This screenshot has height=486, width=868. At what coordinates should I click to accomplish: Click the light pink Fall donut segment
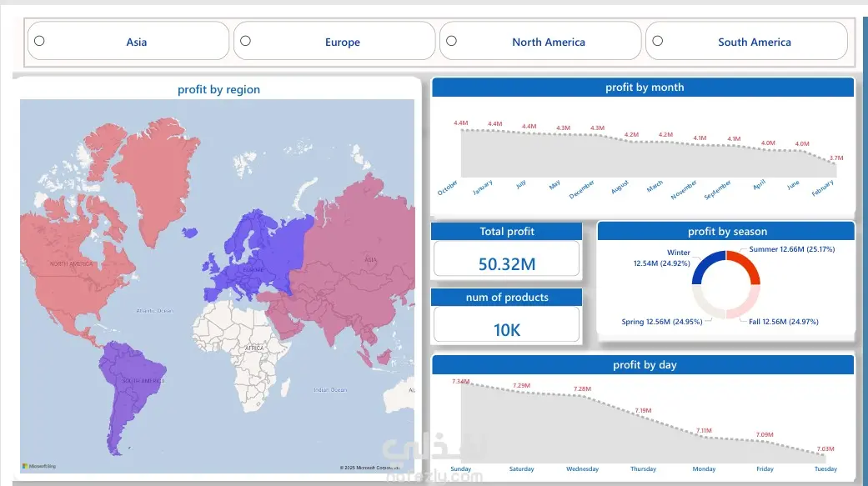click(x=747, y=304)
